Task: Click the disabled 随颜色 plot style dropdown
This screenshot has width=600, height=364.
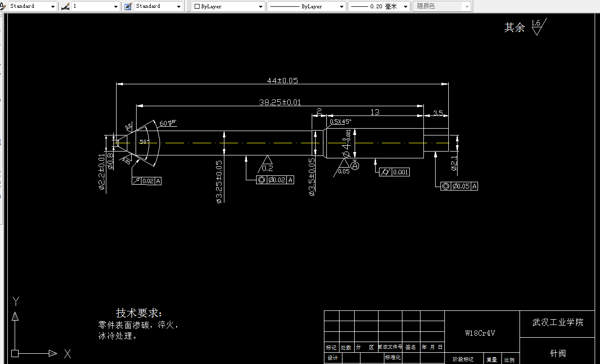Action: tap(442, 6)
